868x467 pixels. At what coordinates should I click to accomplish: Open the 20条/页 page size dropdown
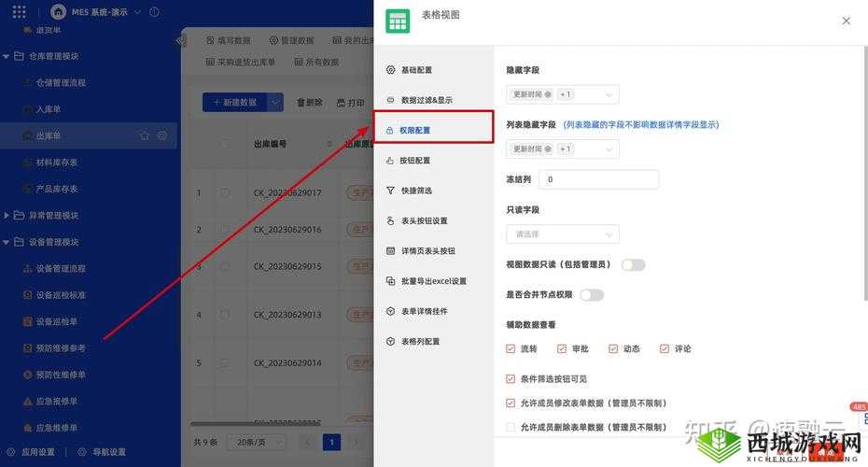[x=258, y=443]
